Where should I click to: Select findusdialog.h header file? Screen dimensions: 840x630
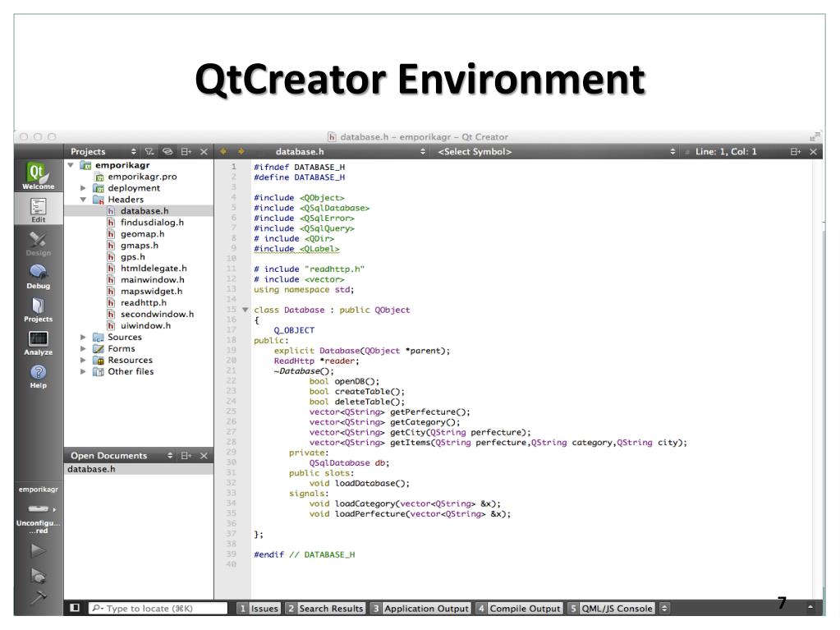click(x=152, y=223)
